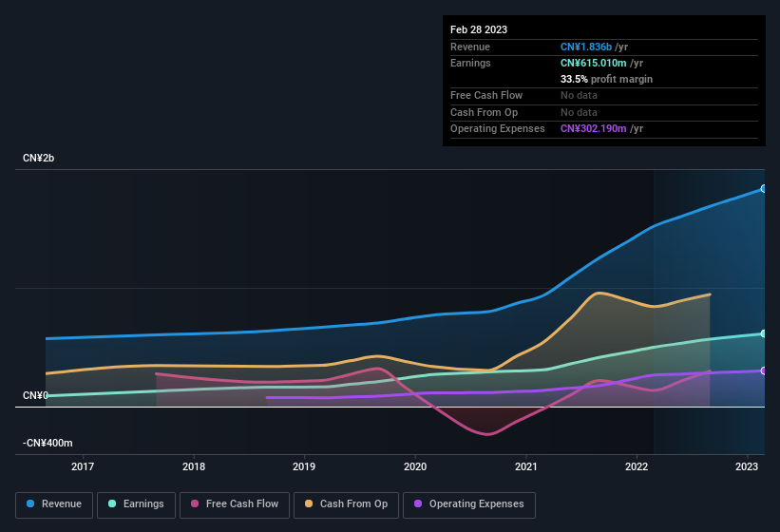This screenshot has height=532, width=780.
Task: Click the Operating Expenses label in tooltip
Action: click(498, 128)
